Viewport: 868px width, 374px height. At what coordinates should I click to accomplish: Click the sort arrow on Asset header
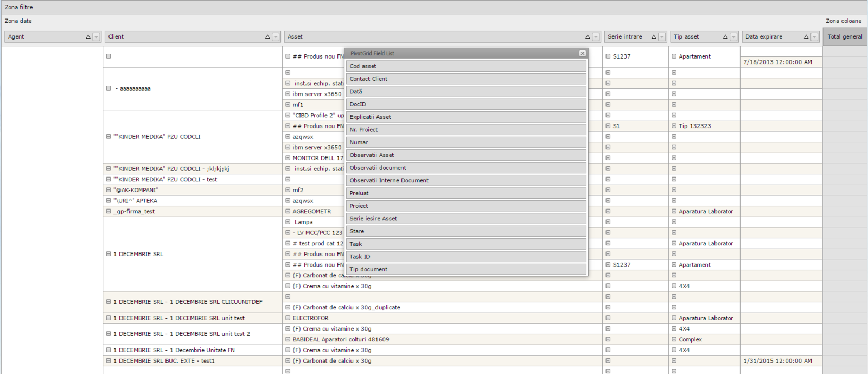[588, 37]
